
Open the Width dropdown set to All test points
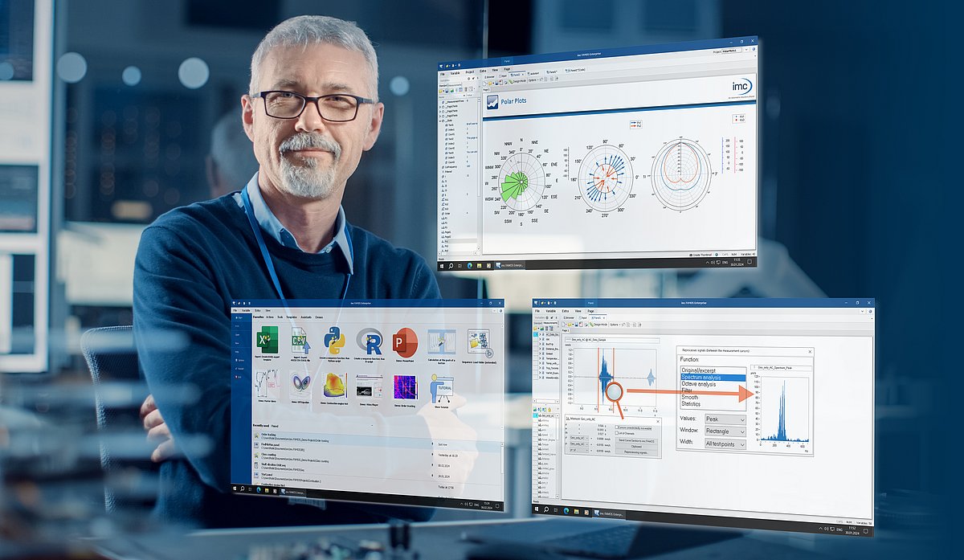point(725,444)
